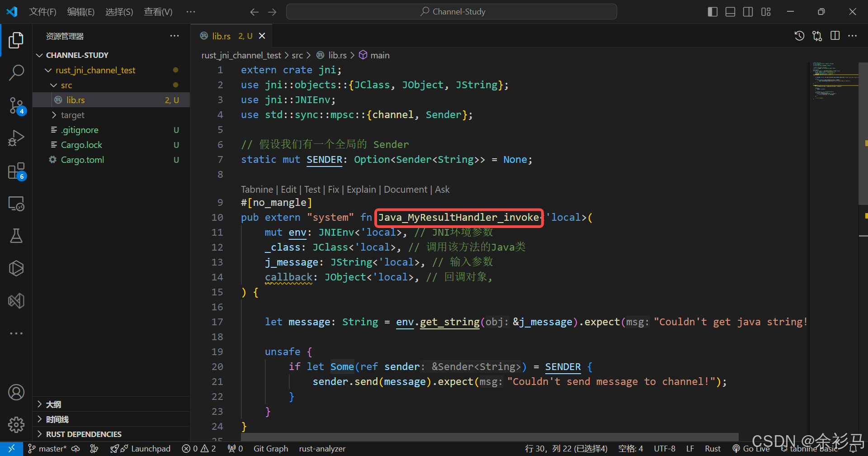Click Tabnine Ask code lens
The height and width of the screenshot is (456, 868).
pyautogui.click(x=442, y=190)
